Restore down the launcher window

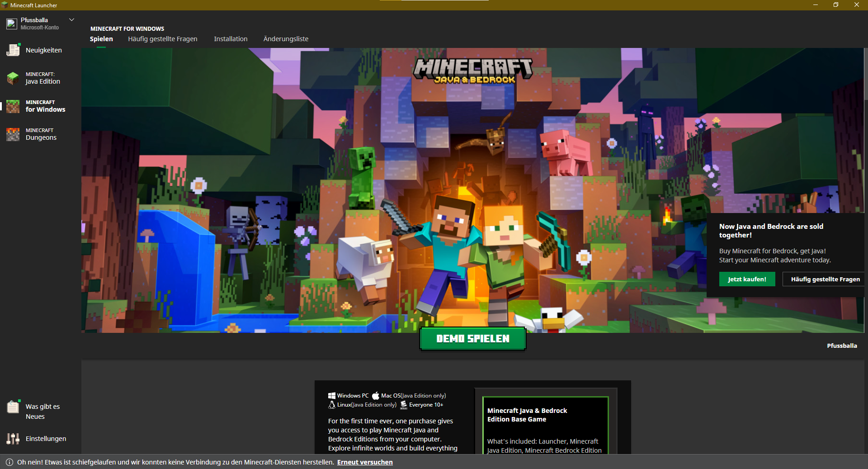(836, 5)
